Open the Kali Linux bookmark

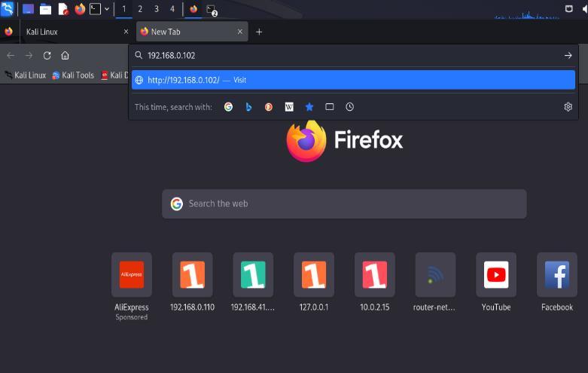click(x=26, y=75)
